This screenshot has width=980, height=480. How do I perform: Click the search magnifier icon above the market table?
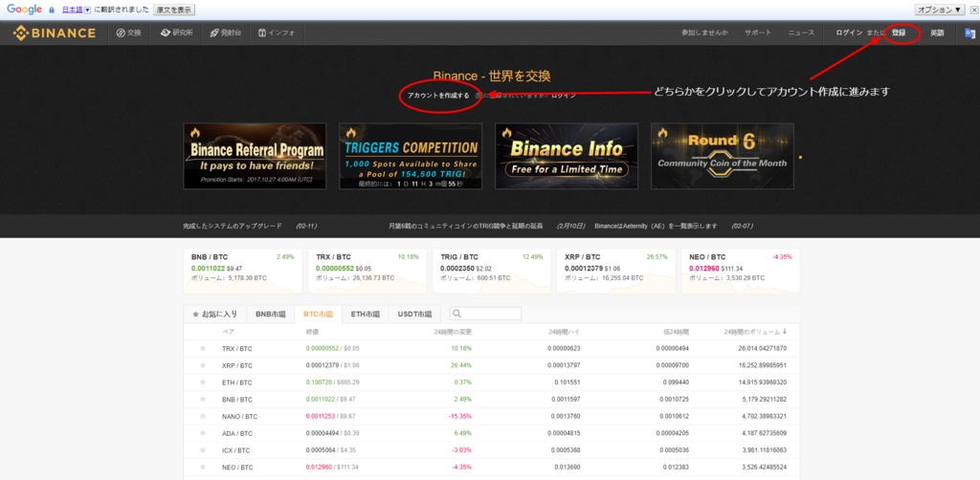tap(457, 314)
